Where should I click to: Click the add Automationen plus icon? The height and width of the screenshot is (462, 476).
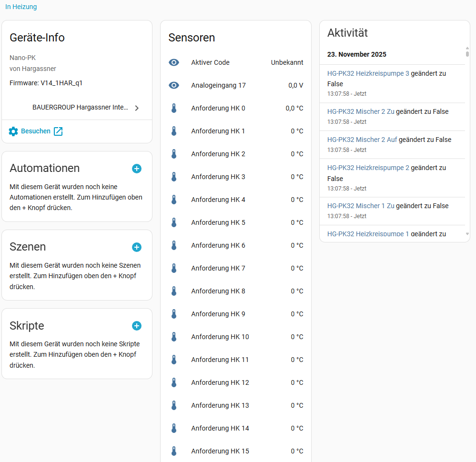pyautogui.click(x=137, y=169)
